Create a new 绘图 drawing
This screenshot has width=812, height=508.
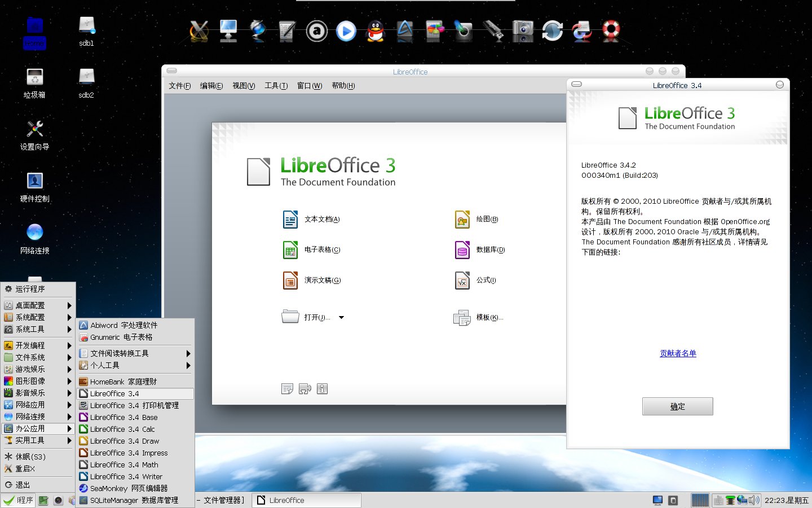(x=476, y=219)
